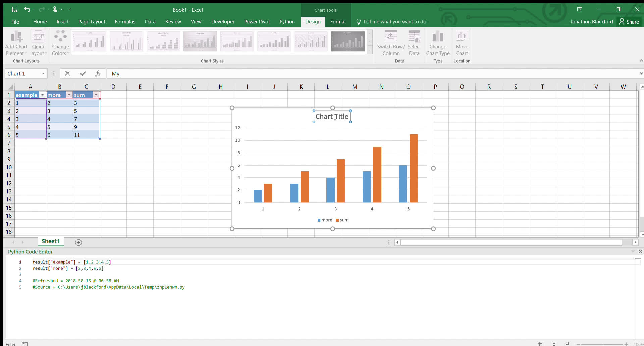644x346 pixels.
Task: Select the Switch Row/Column tool
Action: [390, 43]
